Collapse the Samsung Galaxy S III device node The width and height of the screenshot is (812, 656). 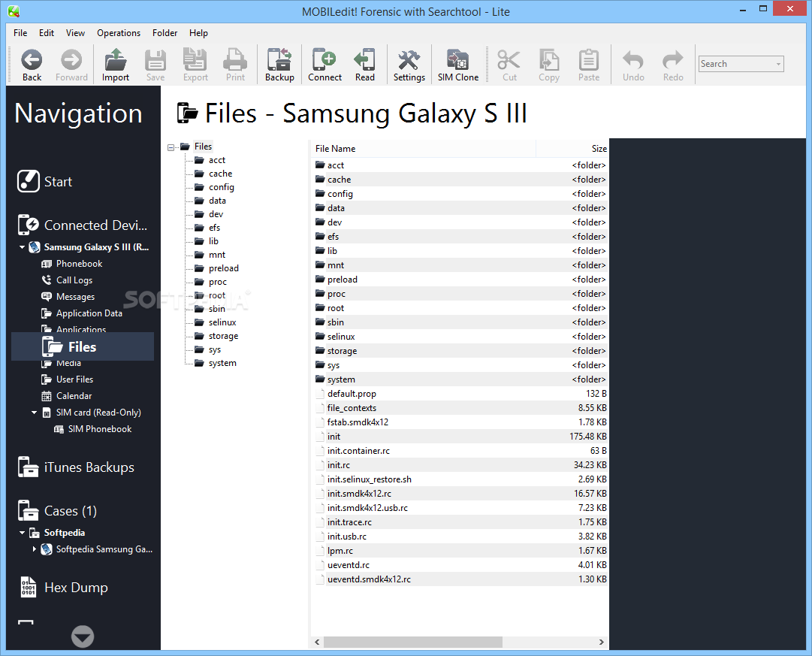click(x=23, y=247)
